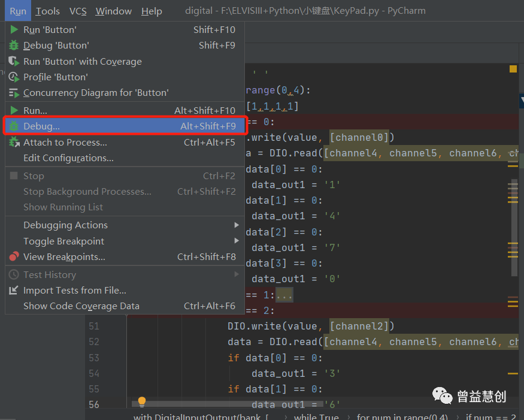Click code text data_out1 = '7'
This screenshot has height=420, width=524.
click(x=296, y=248)
